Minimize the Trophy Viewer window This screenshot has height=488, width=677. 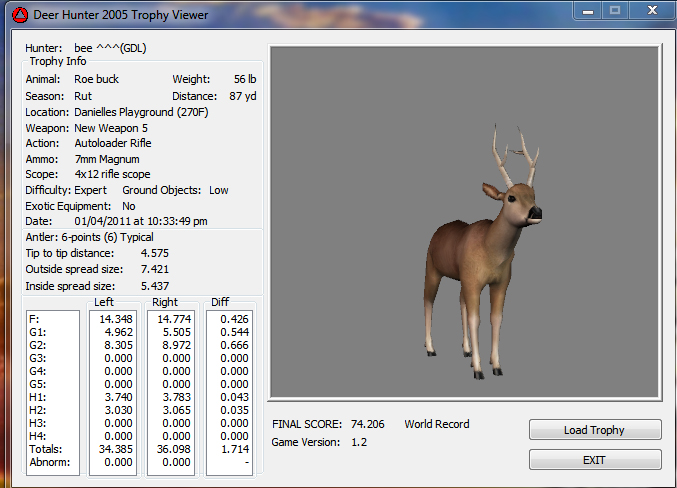586,10
